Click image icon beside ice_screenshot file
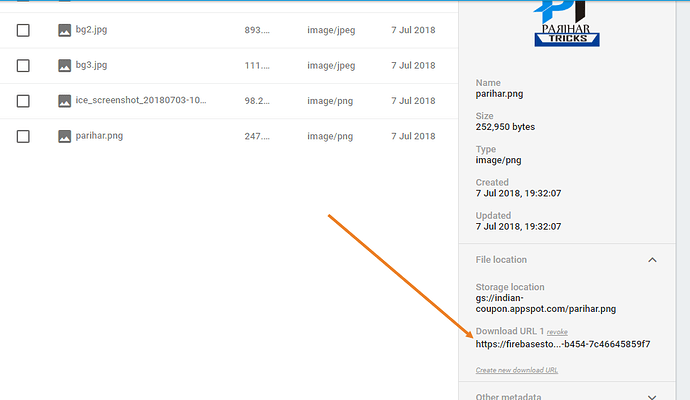This screenshot has height=400, width=690. click(64, 101)
